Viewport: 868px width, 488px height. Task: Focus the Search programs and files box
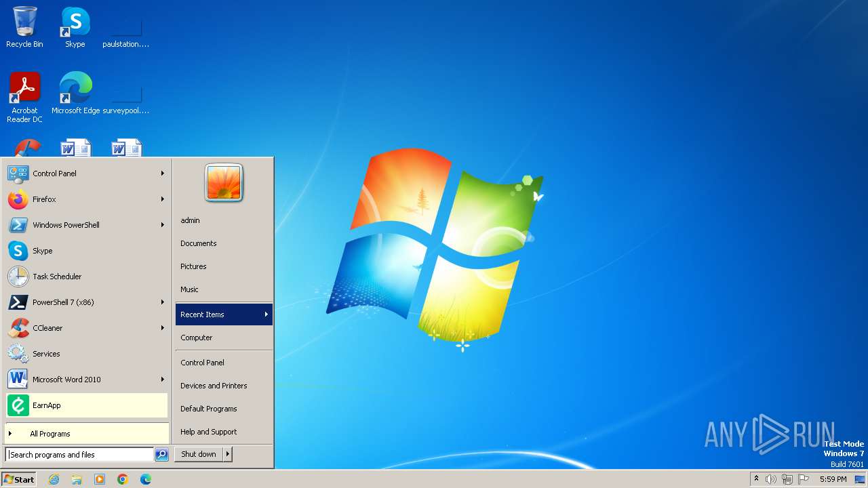pos(79,455)
